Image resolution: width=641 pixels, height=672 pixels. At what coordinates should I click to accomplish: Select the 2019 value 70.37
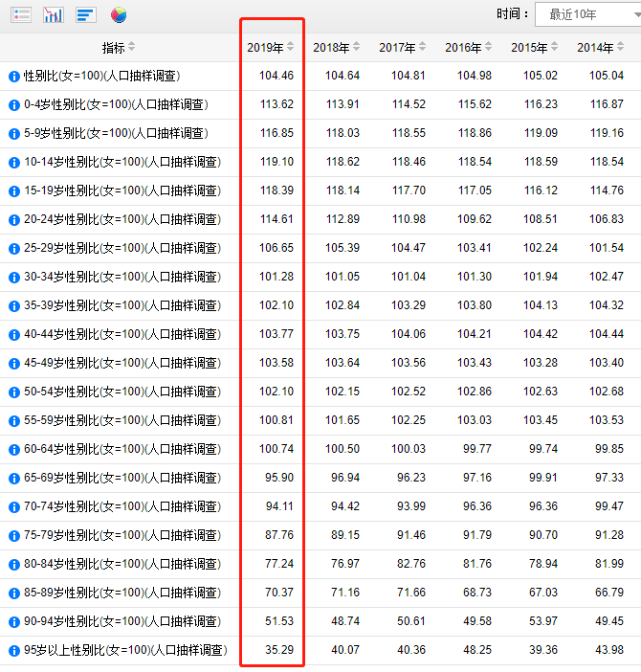(x=279, y=593)
